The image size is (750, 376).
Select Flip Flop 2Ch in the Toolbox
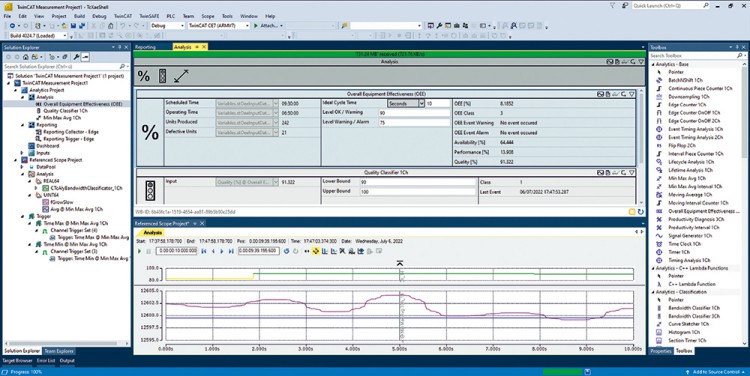tap(682, 145)
